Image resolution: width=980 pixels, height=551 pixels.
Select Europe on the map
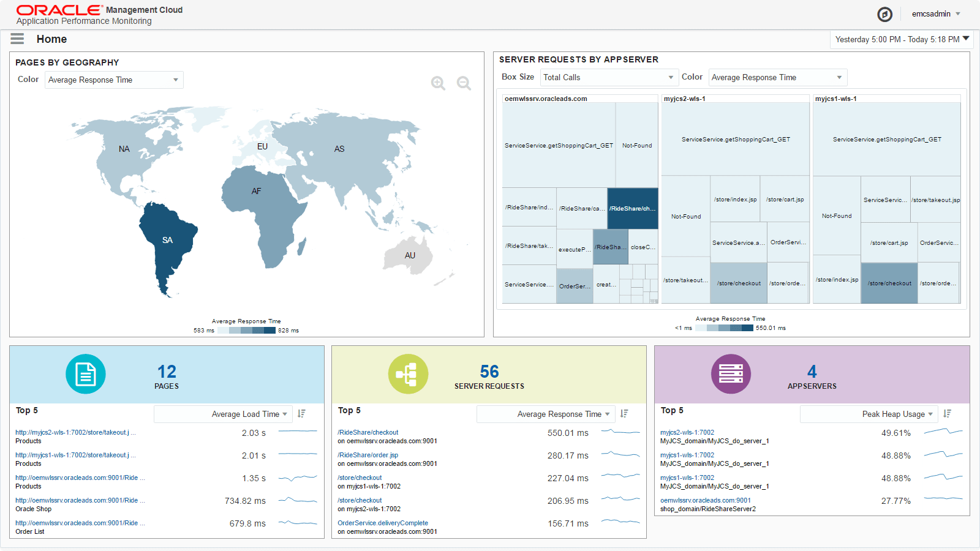(x=262, y=146)
